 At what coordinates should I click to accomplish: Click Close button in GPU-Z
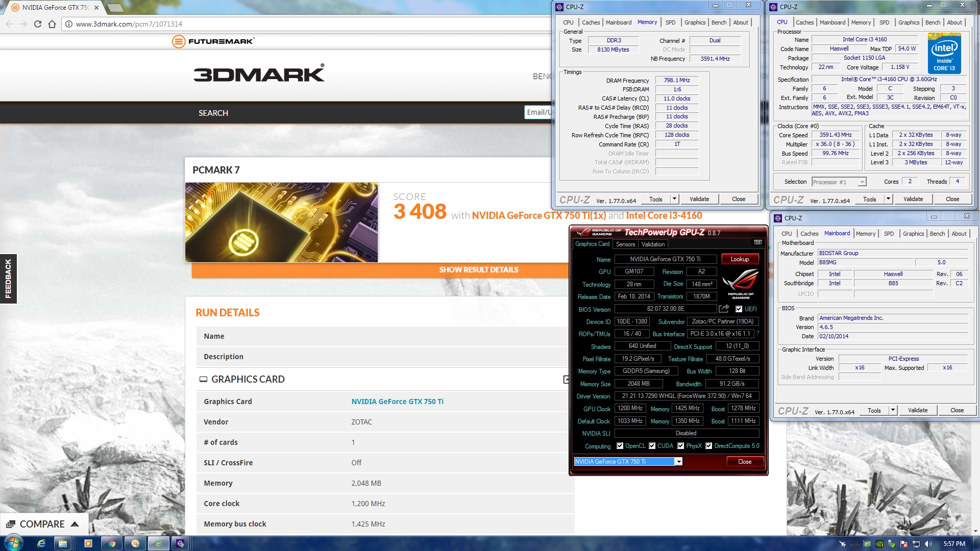tap(745, 462)
